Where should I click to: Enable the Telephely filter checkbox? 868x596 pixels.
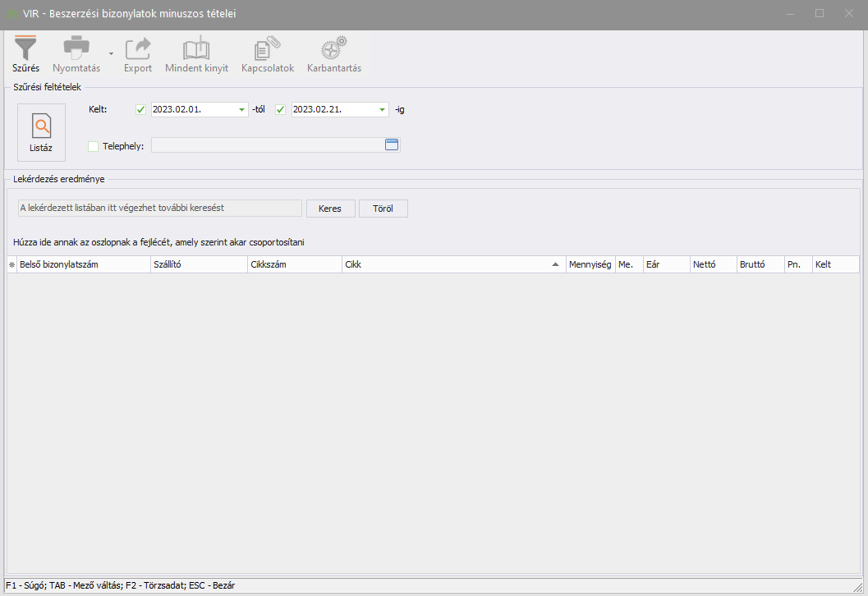pos(93,146)
